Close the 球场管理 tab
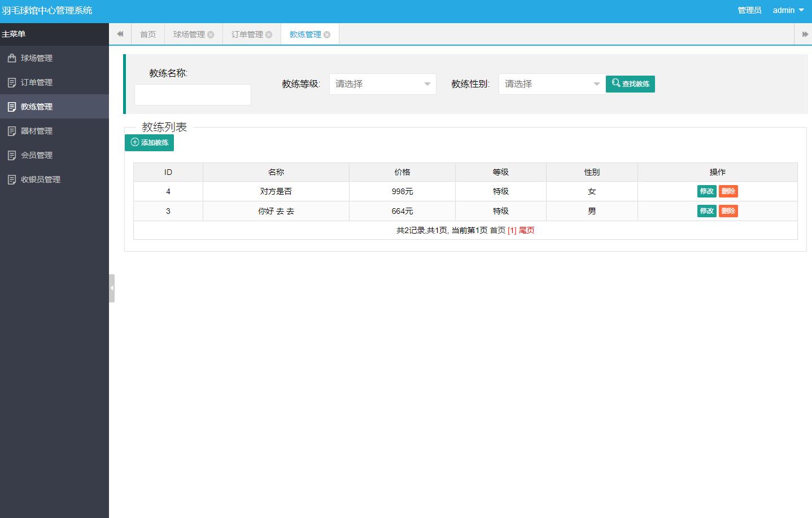Image resolution: width=812 pixels, height=518 pixels. click(211, 34)
